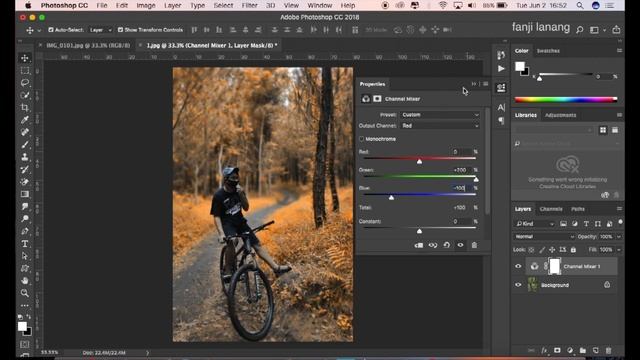Switch to the Channels tab
The width and height of the screenshot is (640, 360).
pos(551,209)
